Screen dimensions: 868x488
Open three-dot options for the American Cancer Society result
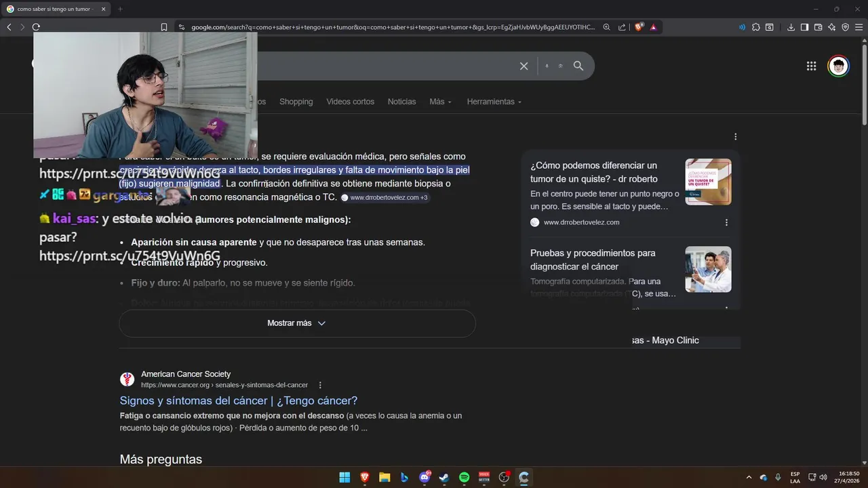(x=320, y=385)
